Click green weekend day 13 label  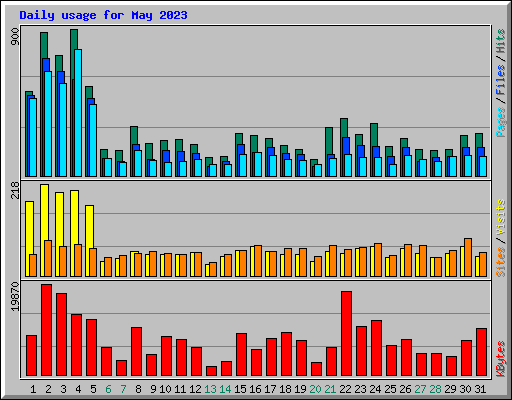point(210,389)
